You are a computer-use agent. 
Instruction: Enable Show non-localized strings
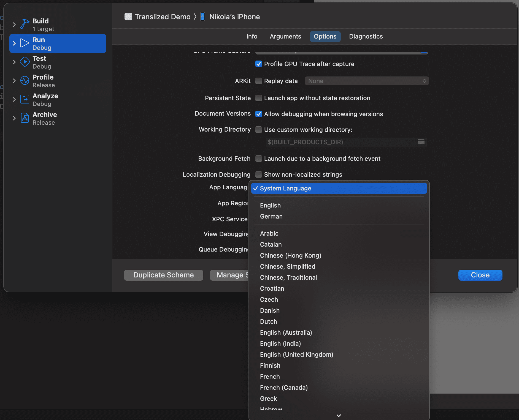point(259,174)
